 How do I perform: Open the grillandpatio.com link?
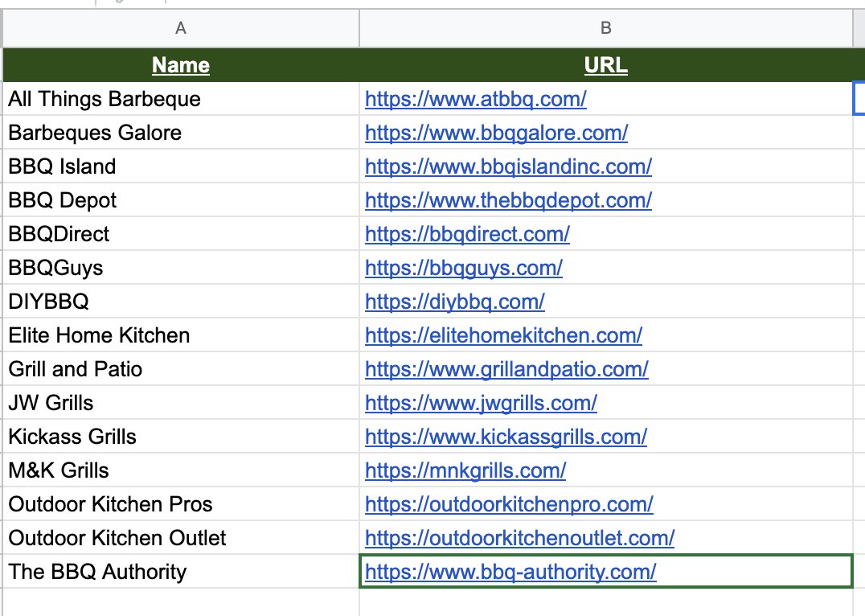[506, 369]
